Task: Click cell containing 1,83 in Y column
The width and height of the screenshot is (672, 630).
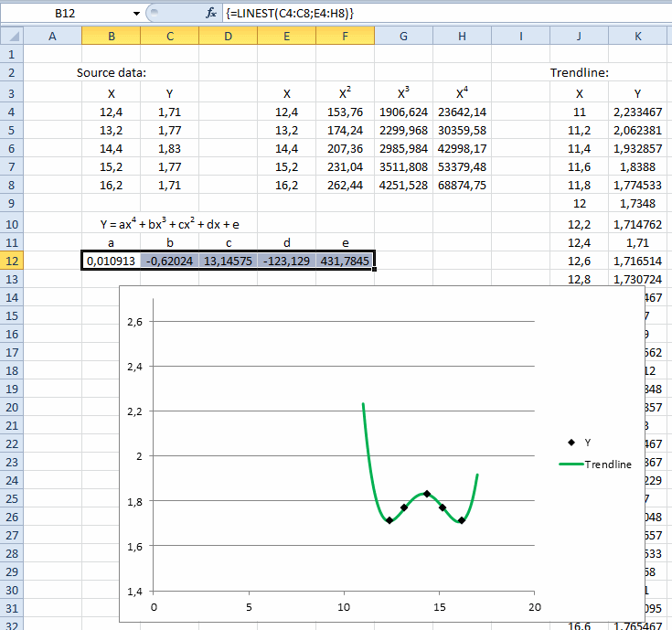Action: (x=170, y=149)
